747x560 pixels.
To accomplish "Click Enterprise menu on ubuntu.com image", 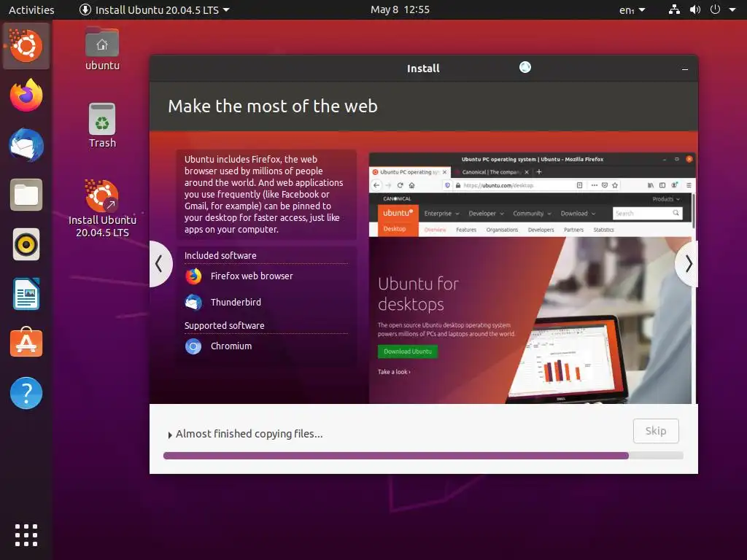I will (x=441, y=214).
